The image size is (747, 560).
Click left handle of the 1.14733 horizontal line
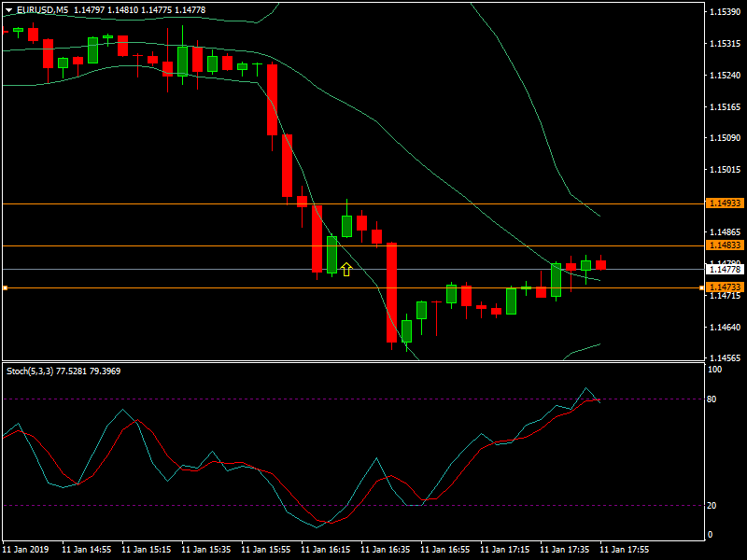tap(5, 288)
